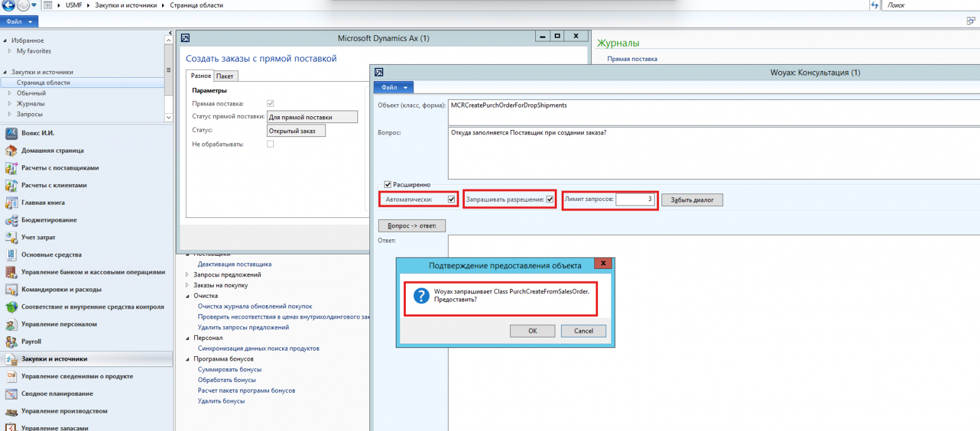This screenshot has width=980, height=431.
Task: Open Управление производством module
Action: pyautogui.click(x=64, y=411)
